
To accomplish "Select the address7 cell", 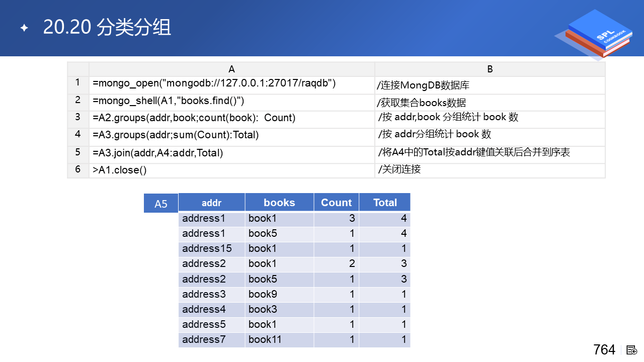I will (212, 339).
